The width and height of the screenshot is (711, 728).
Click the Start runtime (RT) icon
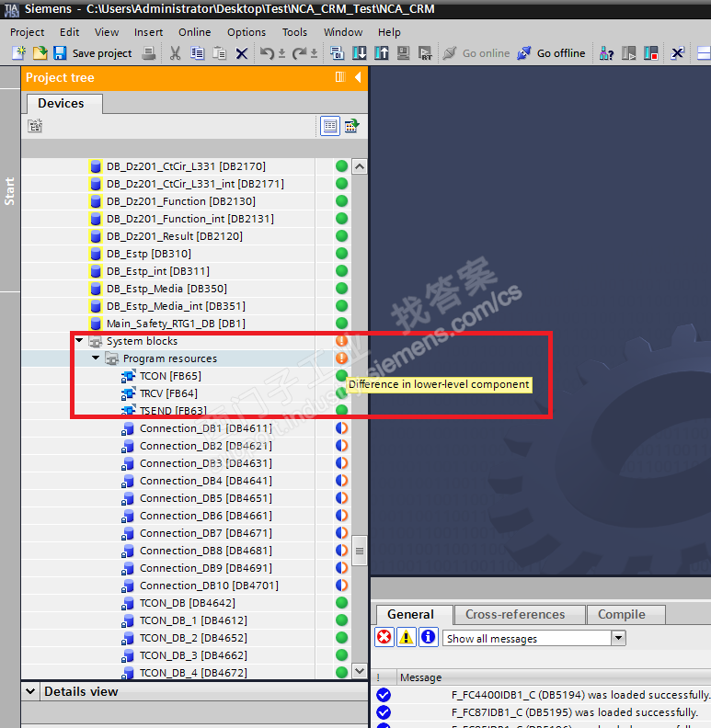point(425,53)
